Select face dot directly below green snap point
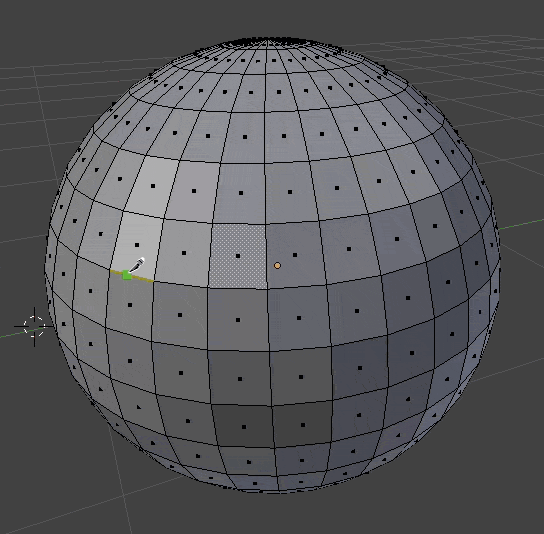The image size is (544, 534). click(x=130, y=305)
